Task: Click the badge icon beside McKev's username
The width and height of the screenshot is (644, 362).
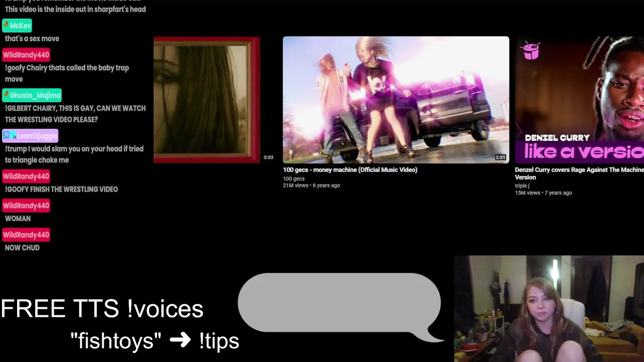Action: coord(7,25)
